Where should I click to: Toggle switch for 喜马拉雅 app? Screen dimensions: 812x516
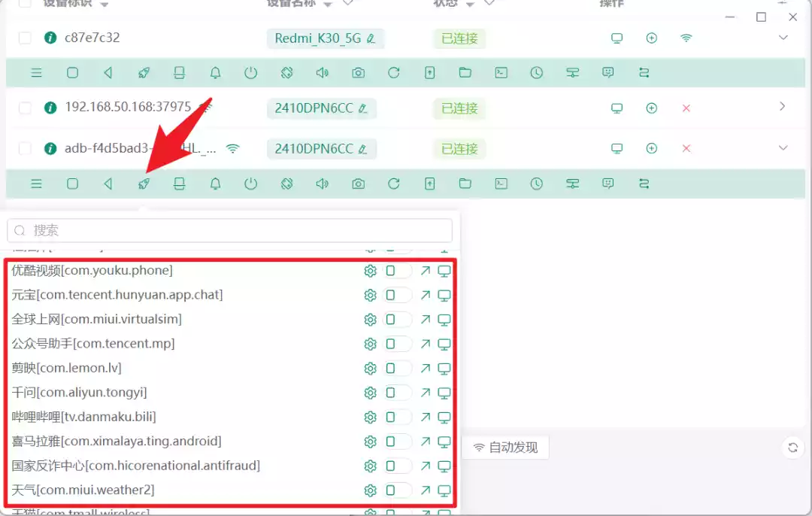pyautogui.click(x=397, y=442)
